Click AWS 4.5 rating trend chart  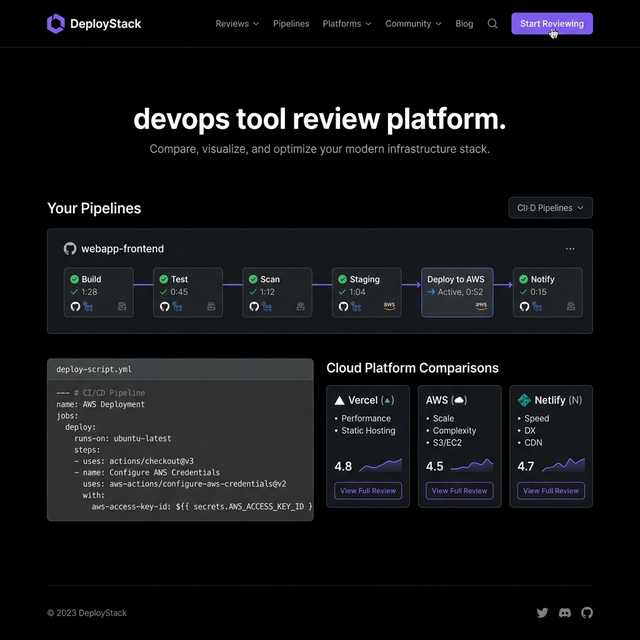(x=472, y=465)
